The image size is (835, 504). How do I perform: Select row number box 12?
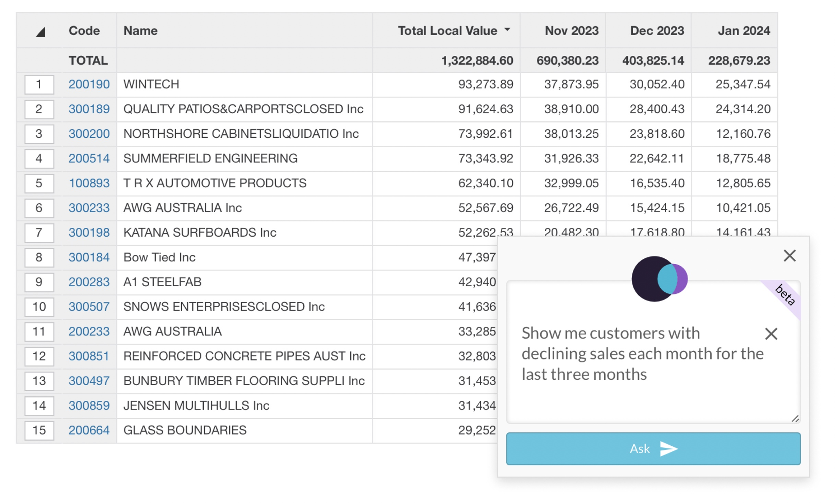tap(39, 356)
